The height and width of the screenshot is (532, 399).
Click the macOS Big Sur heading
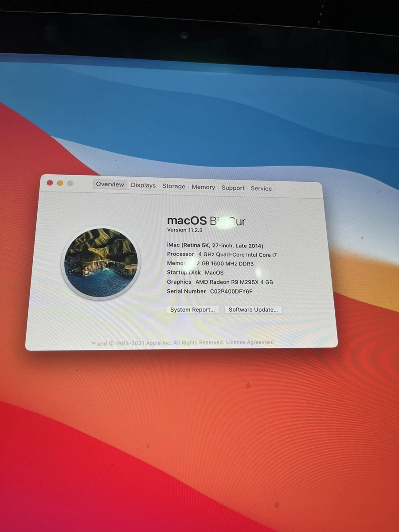[206, 221]
